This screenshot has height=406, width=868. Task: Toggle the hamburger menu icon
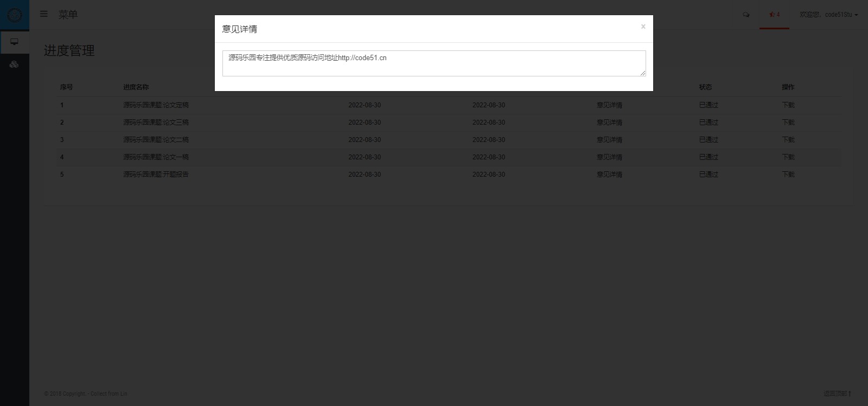(44, 14)
